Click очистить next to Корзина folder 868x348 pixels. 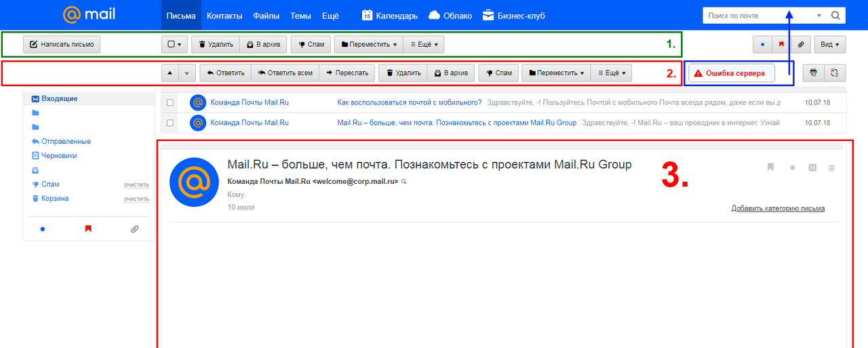pos(136,199)
